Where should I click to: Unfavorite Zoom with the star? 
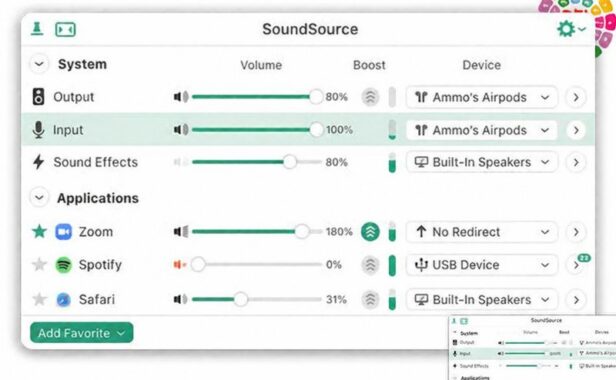[39, 231]
